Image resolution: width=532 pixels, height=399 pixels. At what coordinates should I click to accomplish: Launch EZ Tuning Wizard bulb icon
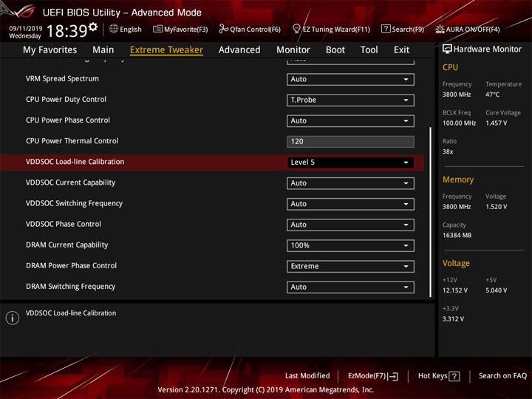coord(296,29)
